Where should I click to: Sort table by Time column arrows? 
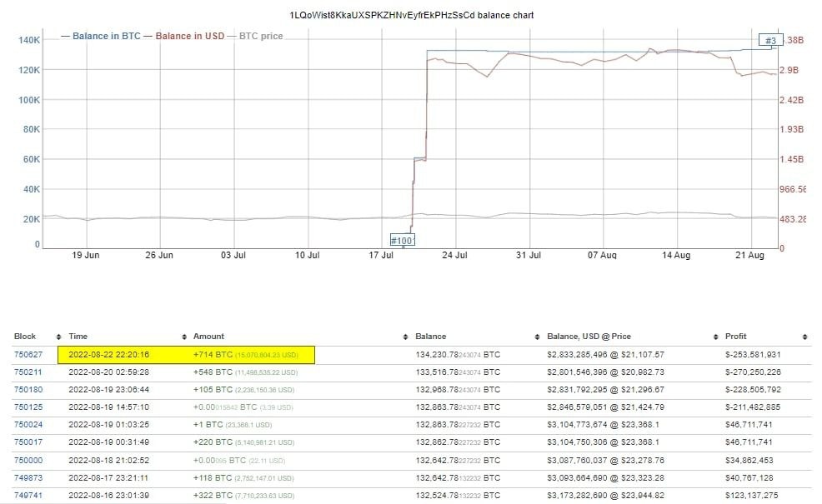(184, 337)
